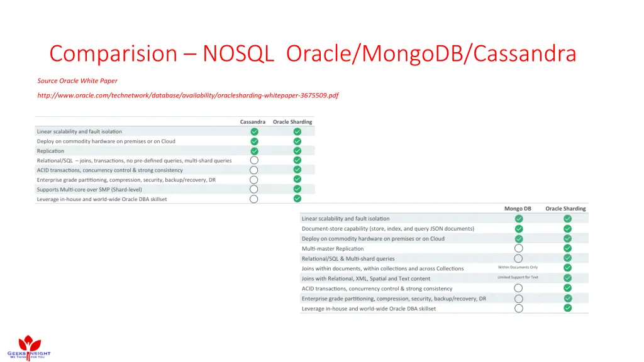Select 'Relational/SQL – joins, transactions' row label
The width and height of the screenshot is (644, 362).
tap(135, 160)
